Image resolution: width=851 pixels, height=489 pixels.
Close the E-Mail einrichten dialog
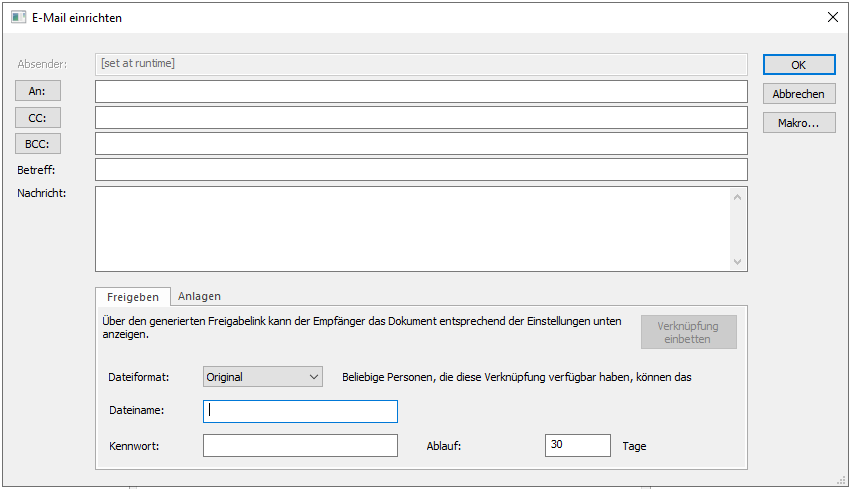(832, 18)
